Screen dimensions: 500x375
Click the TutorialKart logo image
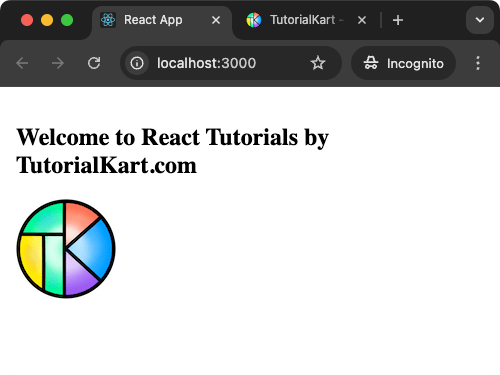[66, 249]
